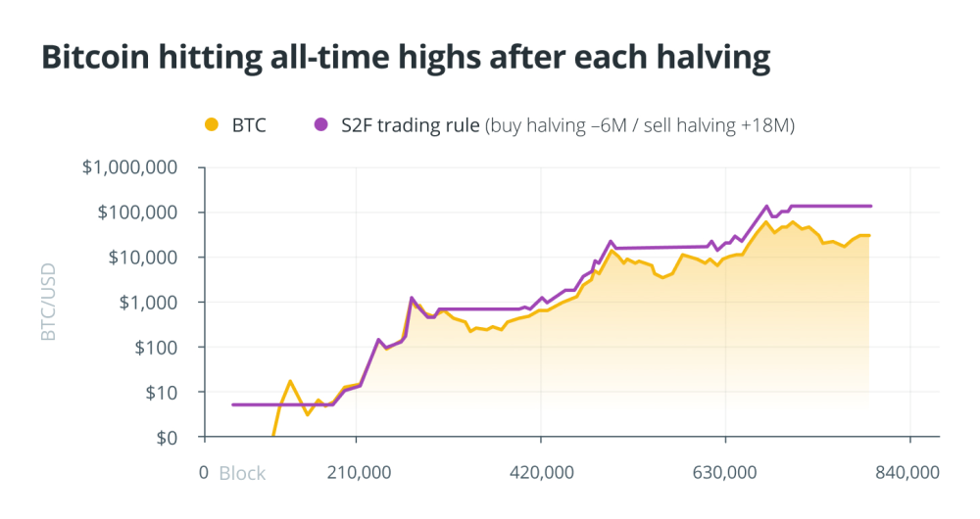This screenshot has height=519, width=980.
Task: Click the 210,000 block axis label
Action: (357, 473)
